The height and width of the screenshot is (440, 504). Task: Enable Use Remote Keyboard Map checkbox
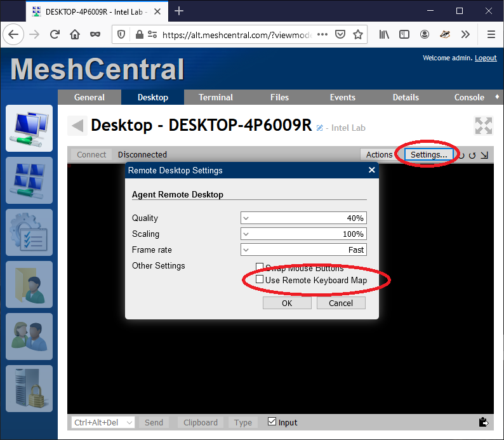(260, 279)
